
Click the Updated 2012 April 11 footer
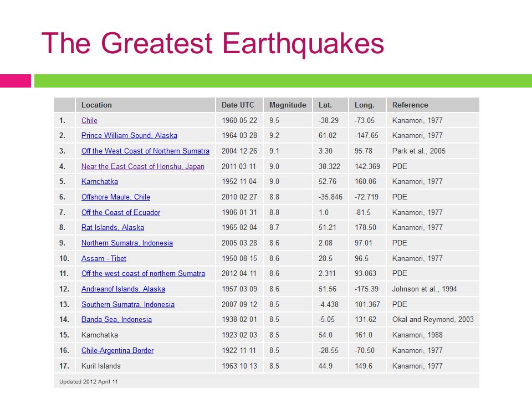coord(89,382)
